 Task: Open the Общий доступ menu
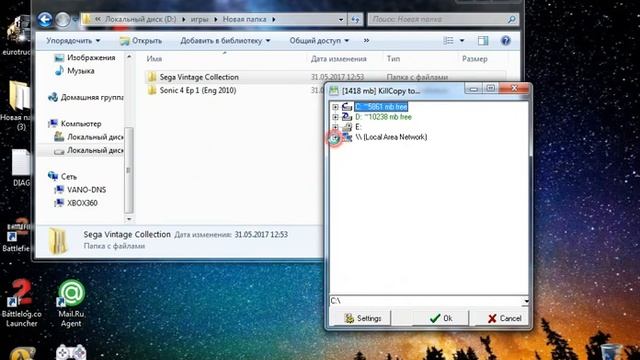pos(319,40)
